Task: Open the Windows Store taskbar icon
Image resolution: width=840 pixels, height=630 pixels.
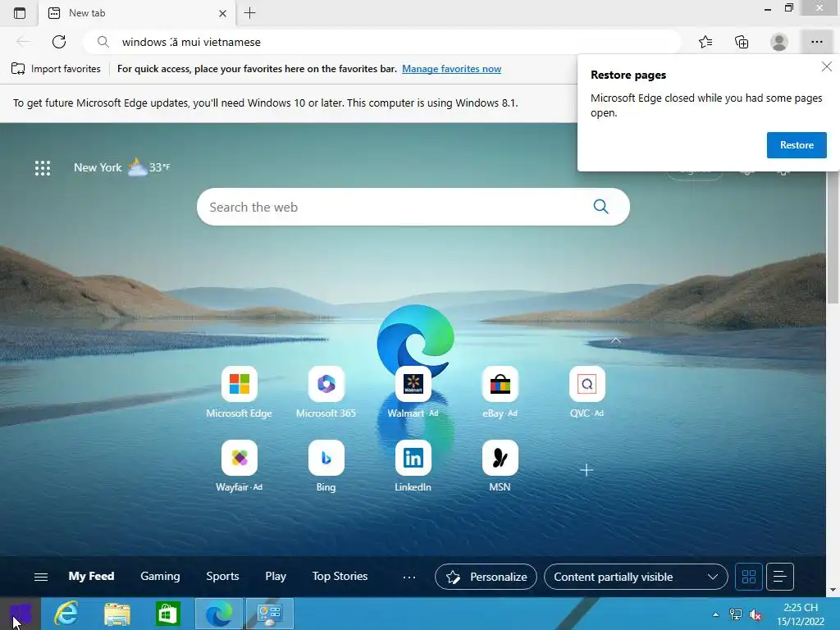Action: [x=167, y=614]
